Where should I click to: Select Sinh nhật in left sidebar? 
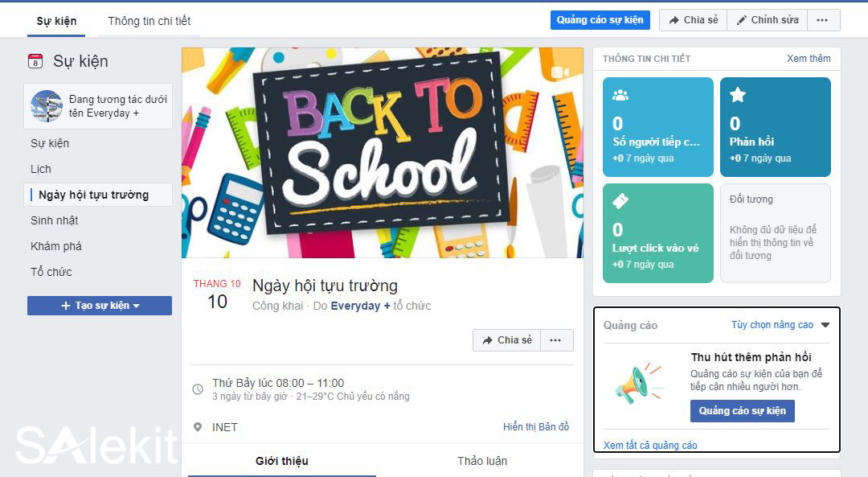[x=55, y=220]
